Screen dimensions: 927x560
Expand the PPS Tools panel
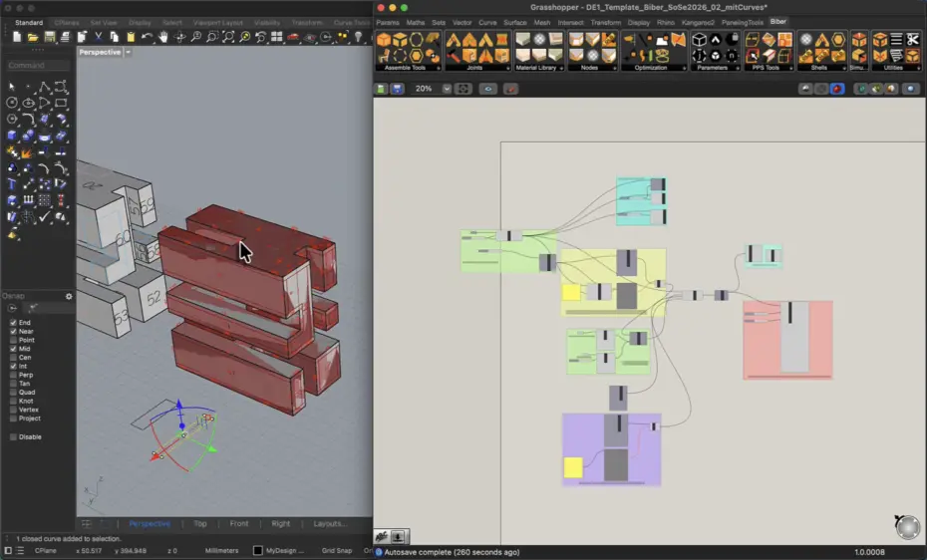790,68
